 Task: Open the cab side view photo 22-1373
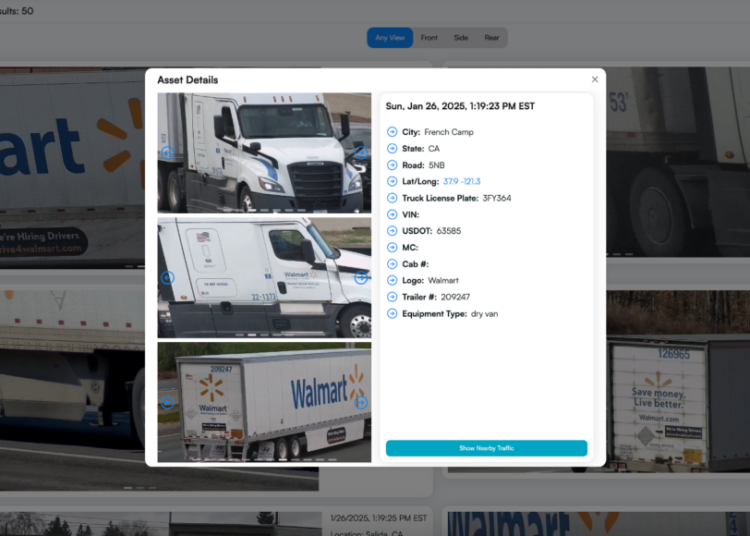pos(264,278)
